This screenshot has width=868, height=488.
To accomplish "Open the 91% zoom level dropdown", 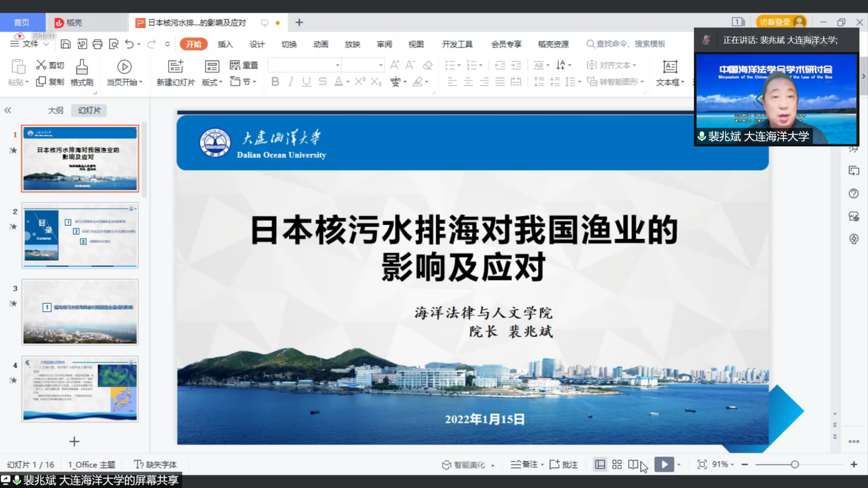I will tap(723, 465).
